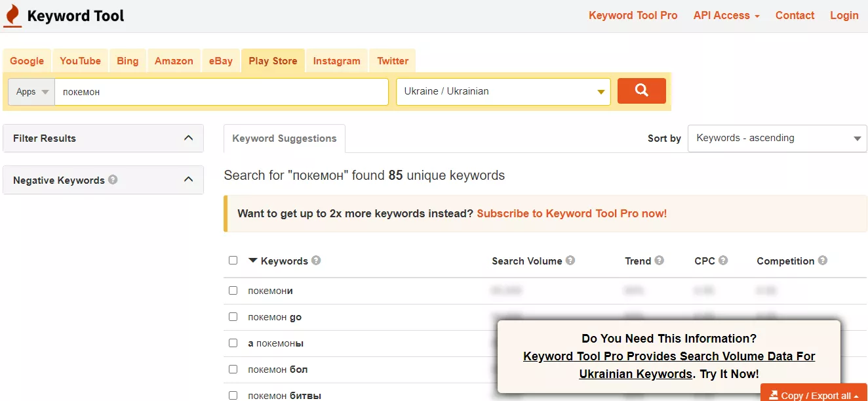This screenshot has width=868, height=401.
Task: Click the Keywords column header text
Action: (285, 261)
